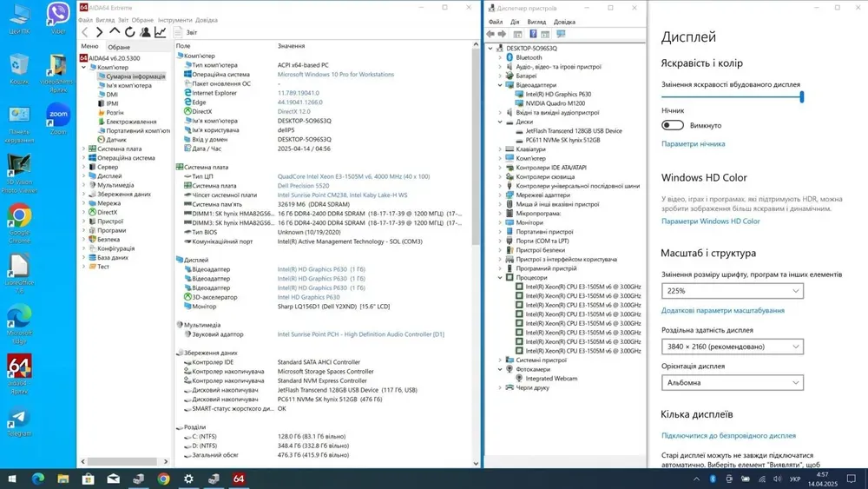Open the AIDA64 graph statistics toolbar icon

pos(161,32)
